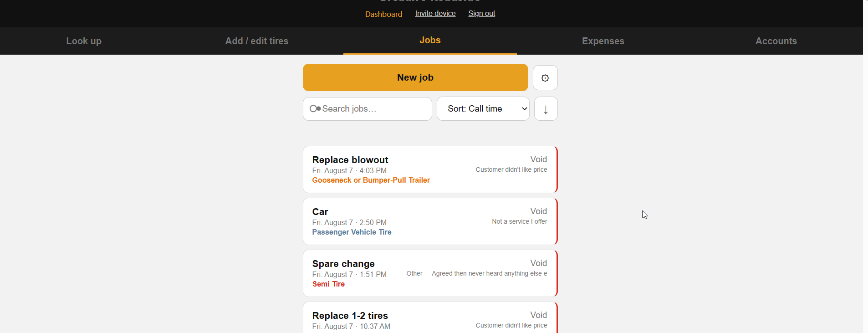This screenshot has width=868, height=333.
Task: Open the Replace 1-2 tires job card
Action: click(x=430, y=318)
